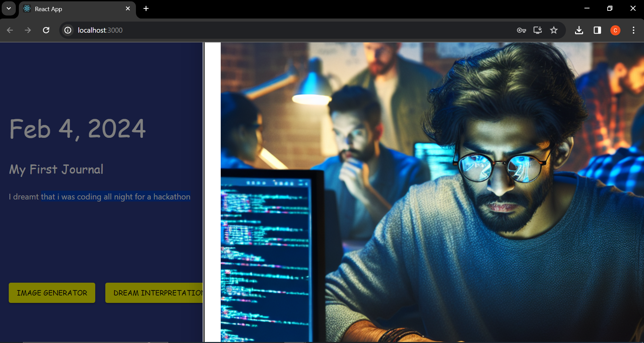Reload the localhost page
This screenshot has width=644, height=343.
point(46,30)
